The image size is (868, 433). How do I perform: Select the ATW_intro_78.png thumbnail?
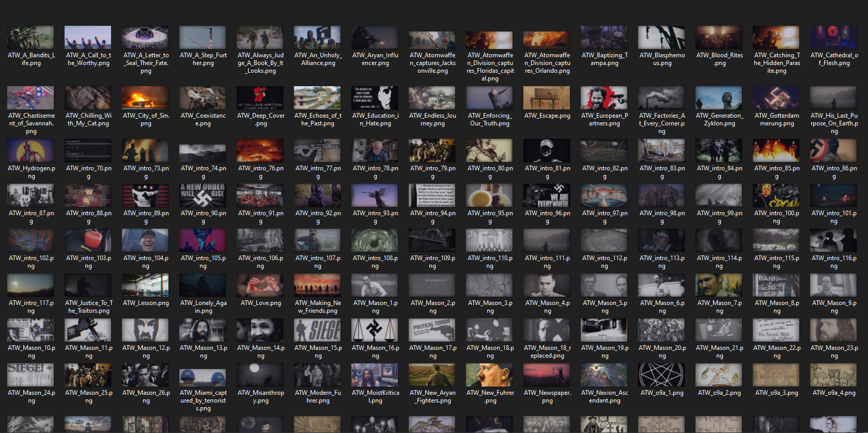[x=375, y=151]
